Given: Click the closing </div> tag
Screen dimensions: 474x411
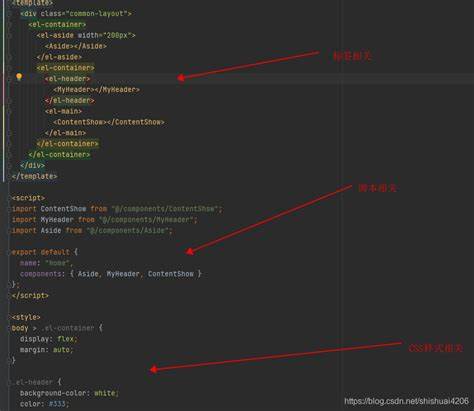Looking at the screenshot, I should point(32,165).
